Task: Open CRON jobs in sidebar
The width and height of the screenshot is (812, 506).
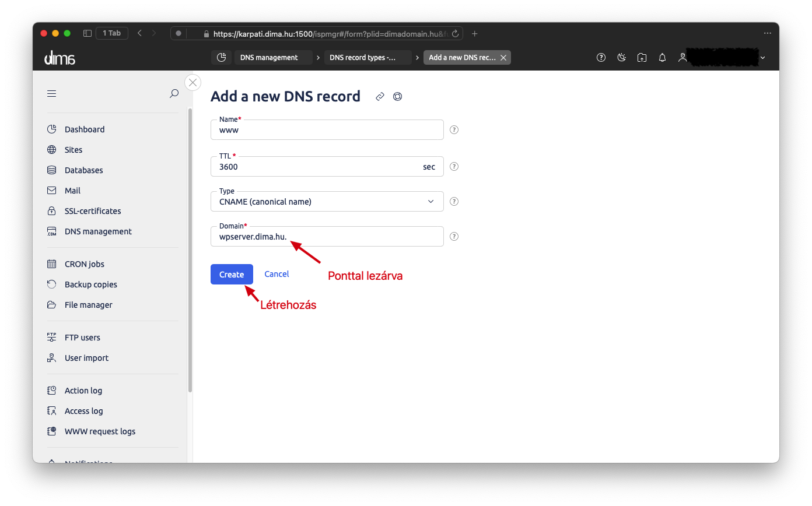Action: click(x=84, y=264)
